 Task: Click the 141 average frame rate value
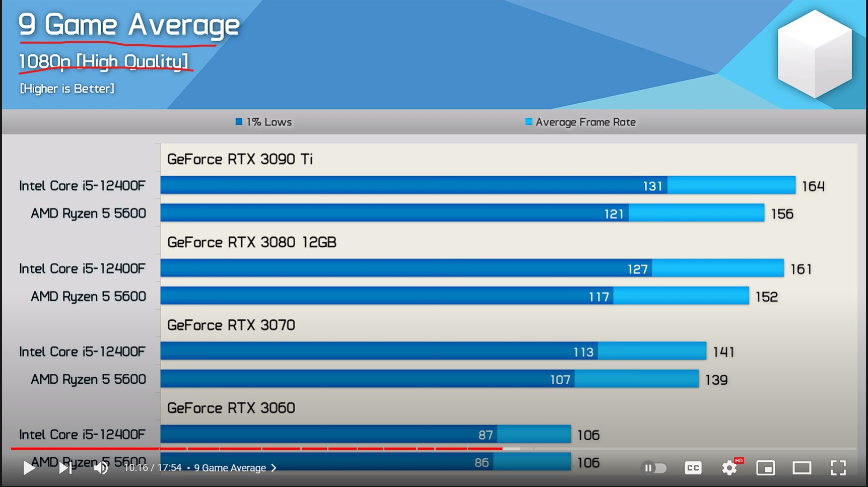click(x=723, y=352)
